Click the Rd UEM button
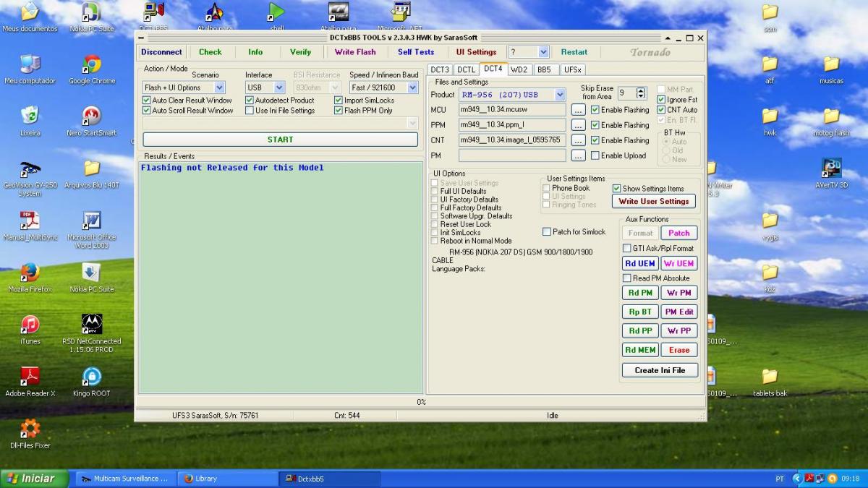 [x=640, y=264]
